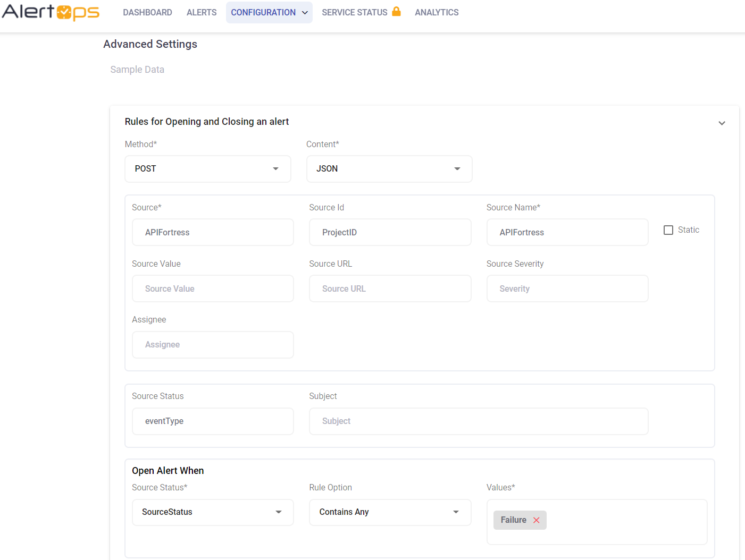Click the empty Subject input field
Screen dimensions: 745x560
pyautogui.click(x=478, y=421)
